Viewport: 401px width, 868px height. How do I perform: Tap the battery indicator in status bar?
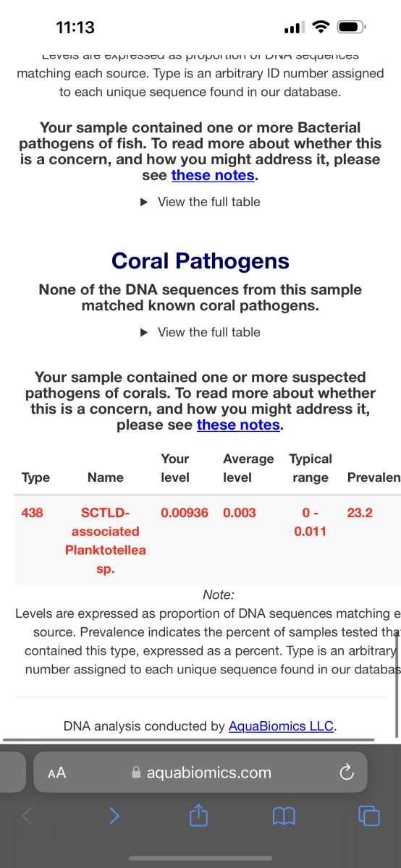pos(351,27)
